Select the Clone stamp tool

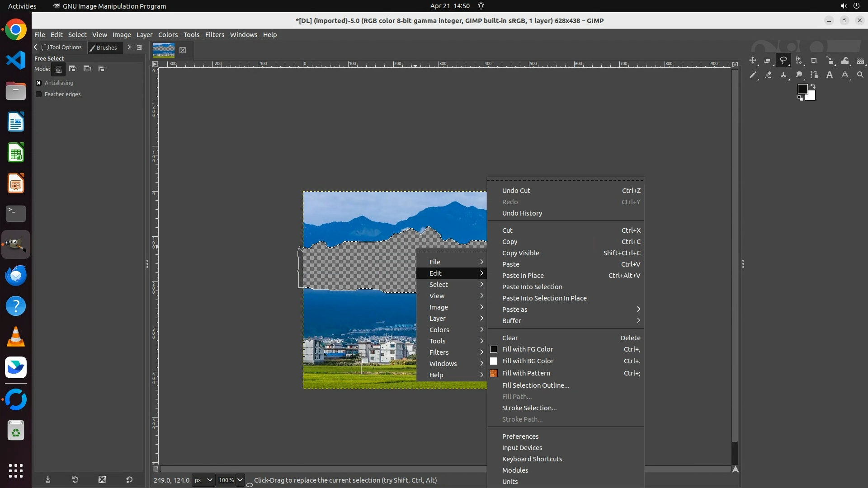tap(783, 75)
